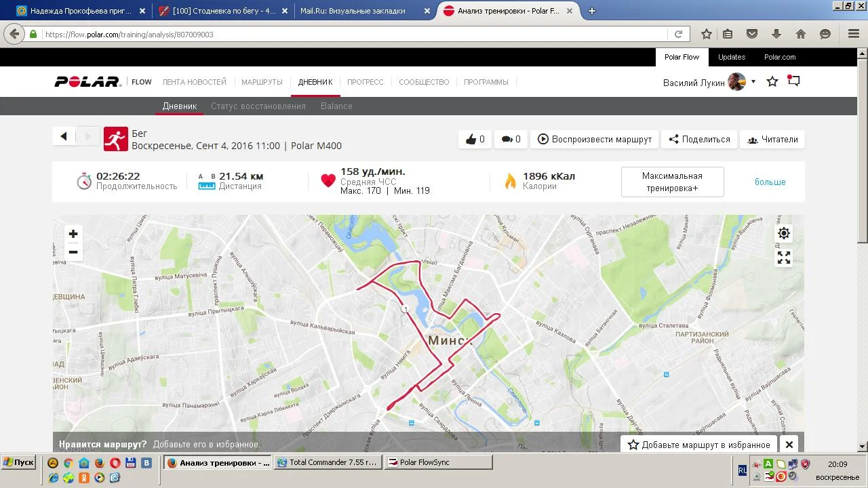Open the notifications flag icon
868x488 pixels.
point(793,81)
